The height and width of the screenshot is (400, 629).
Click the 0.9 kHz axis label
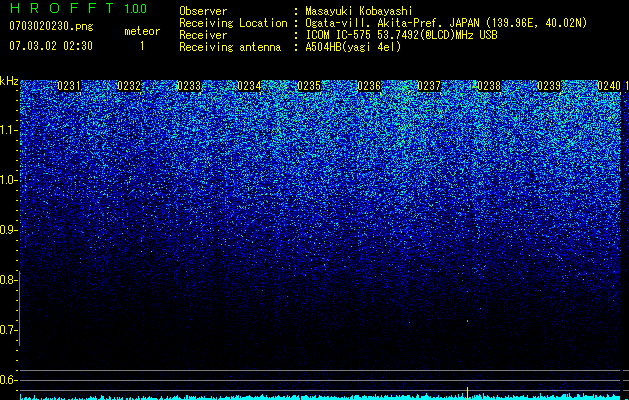pyautogui.click(x=8, y=230)
